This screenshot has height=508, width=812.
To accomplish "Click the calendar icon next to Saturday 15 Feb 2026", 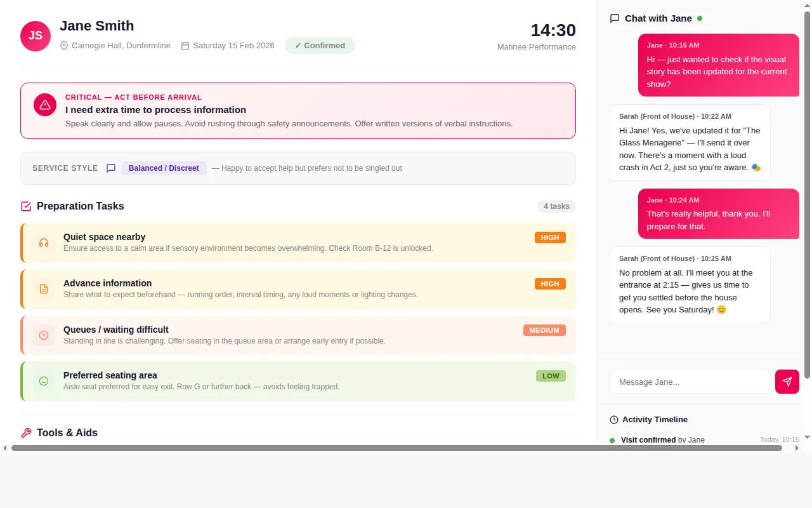I will pos(185,45).
